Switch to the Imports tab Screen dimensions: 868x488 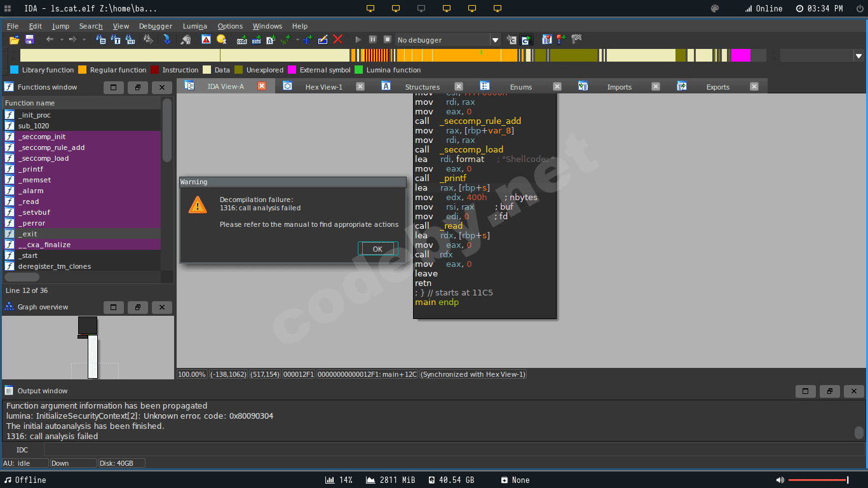619,87
